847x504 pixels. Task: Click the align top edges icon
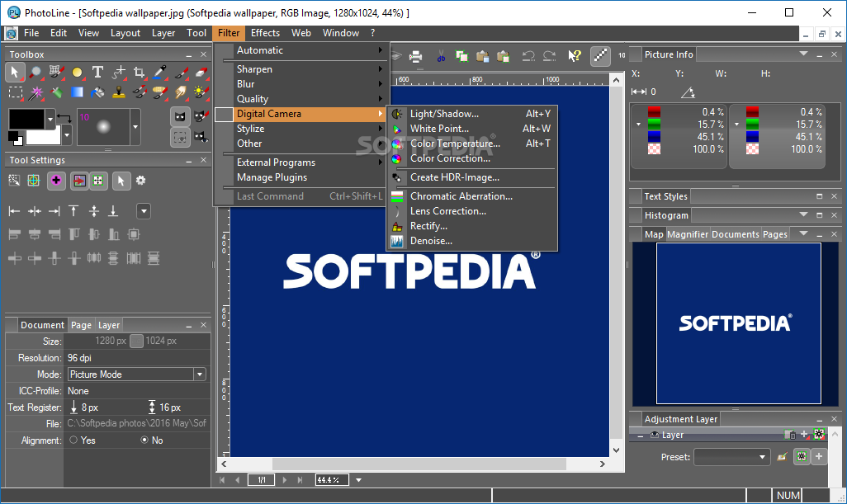coord(74,211)
